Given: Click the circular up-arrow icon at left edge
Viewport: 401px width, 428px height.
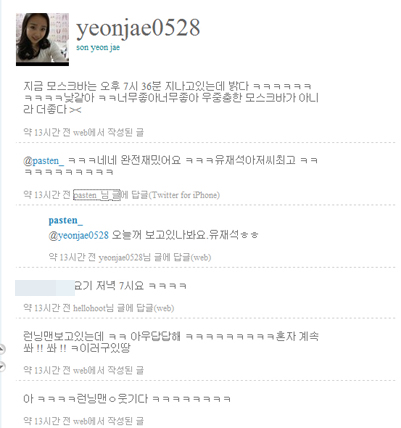Looking at the screenshot, I should click(2, 349).
